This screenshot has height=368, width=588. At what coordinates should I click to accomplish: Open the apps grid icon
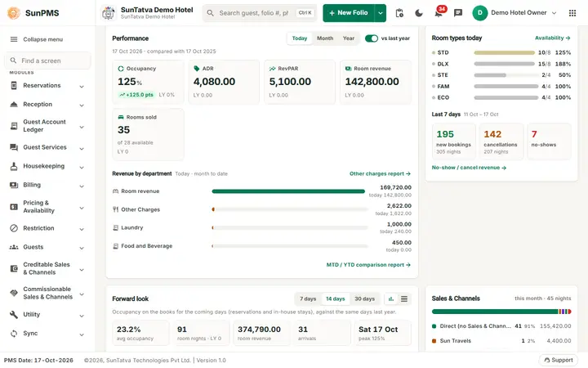pyautogui.click(x=572, y=13)
